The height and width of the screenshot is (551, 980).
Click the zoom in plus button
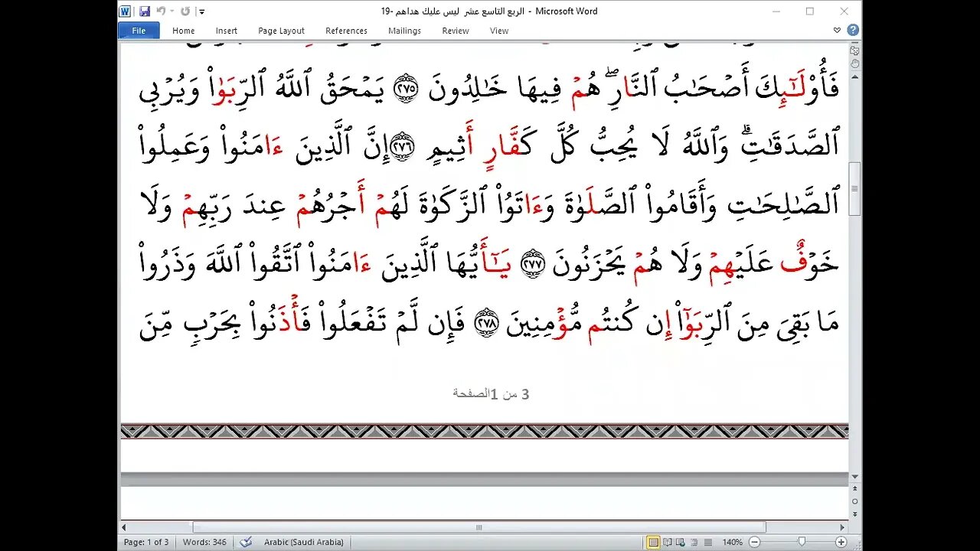[841, 542]
